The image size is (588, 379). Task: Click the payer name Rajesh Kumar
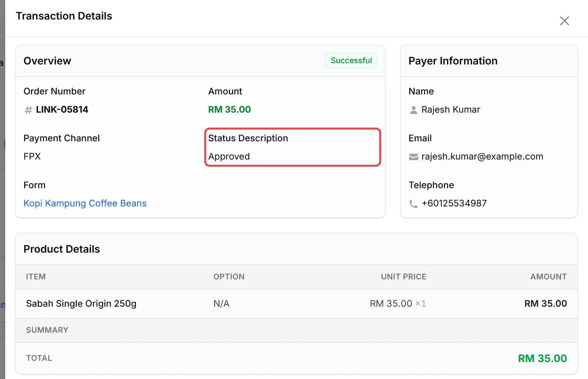[451, 110]
